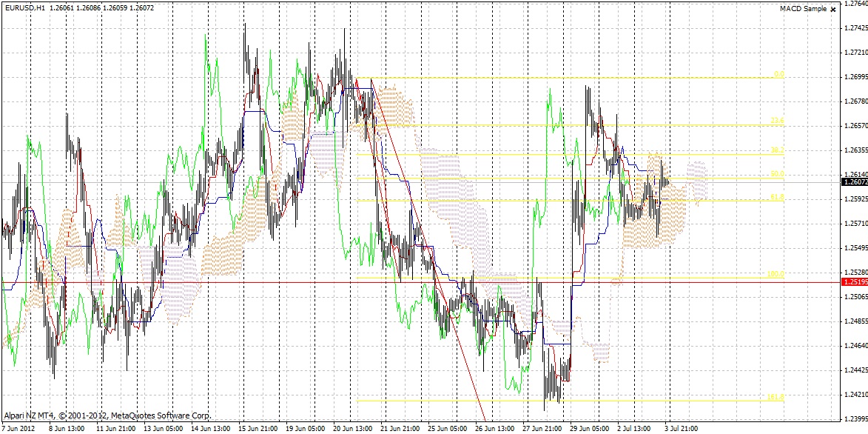Click the Fibonacci 38.2 level label
The width and height of the screenshot is (868, 434).
[x=777, y=150]
